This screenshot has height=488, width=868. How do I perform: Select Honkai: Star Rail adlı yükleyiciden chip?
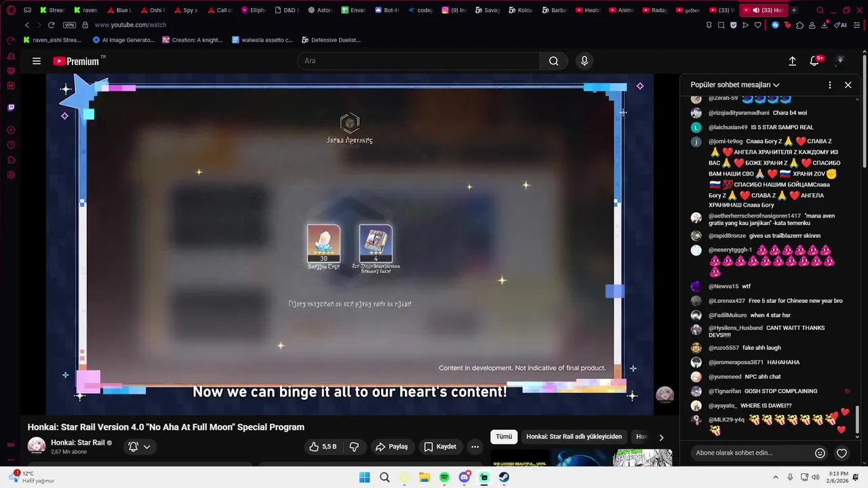[x=574, y=437]
